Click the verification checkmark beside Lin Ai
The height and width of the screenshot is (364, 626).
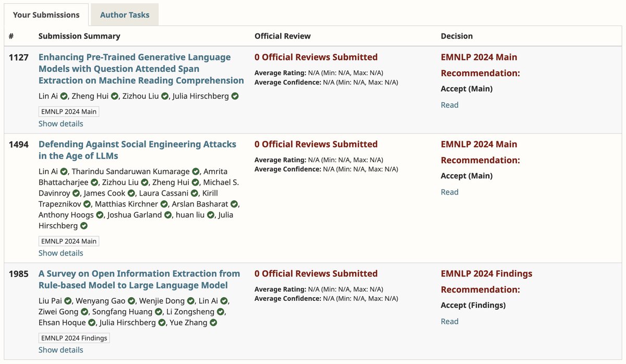tap(65, 96)
